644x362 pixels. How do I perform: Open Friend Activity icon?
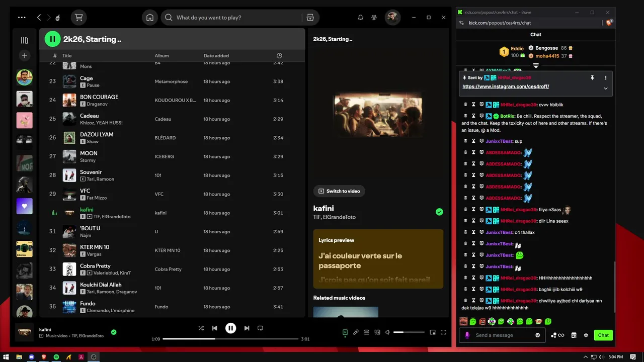pyautogui.click(x=374, y=17)
